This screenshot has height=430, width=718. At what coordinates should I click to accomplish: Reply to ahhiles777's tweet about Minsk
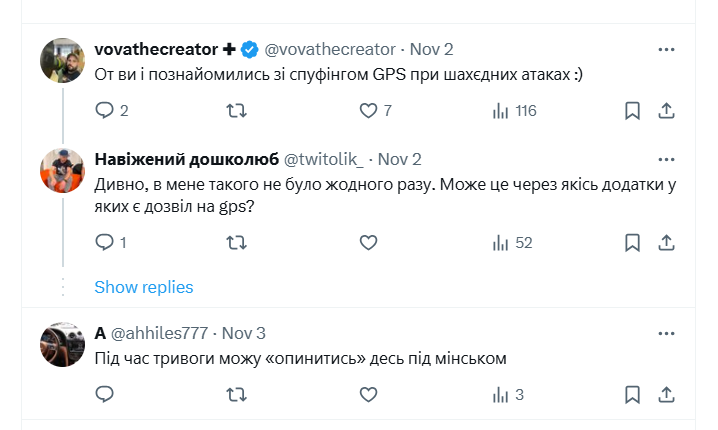(105, 395)
